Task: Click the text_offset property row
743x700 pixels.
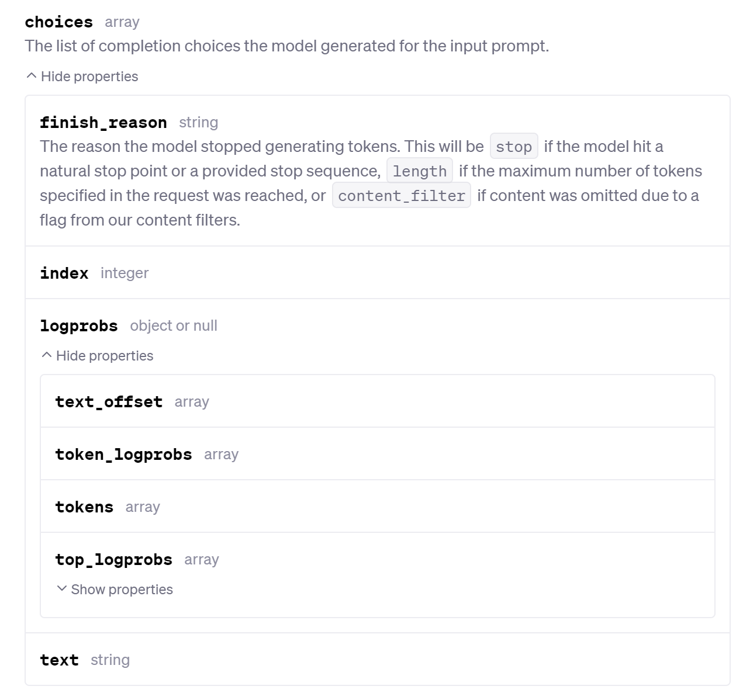Action: 378,401
